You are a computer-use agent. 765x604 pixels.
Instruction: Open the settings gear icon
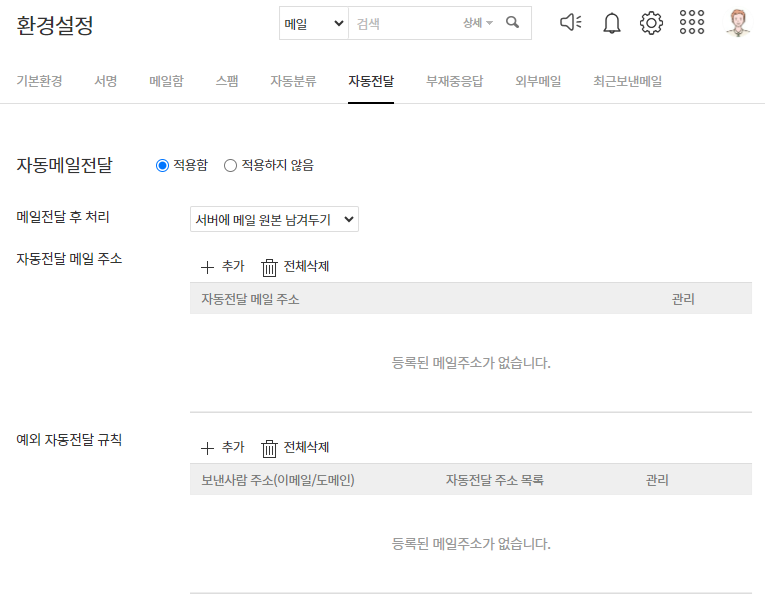(651, 23)
